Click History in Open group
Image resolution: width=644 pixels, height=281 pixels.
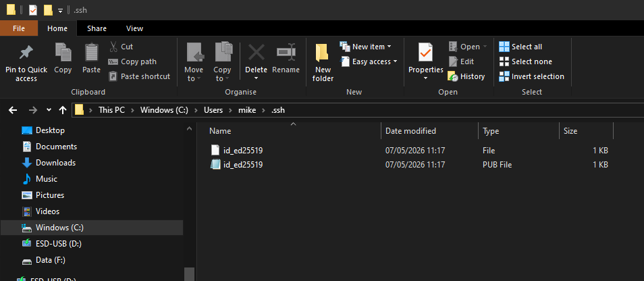click(466, 76)
